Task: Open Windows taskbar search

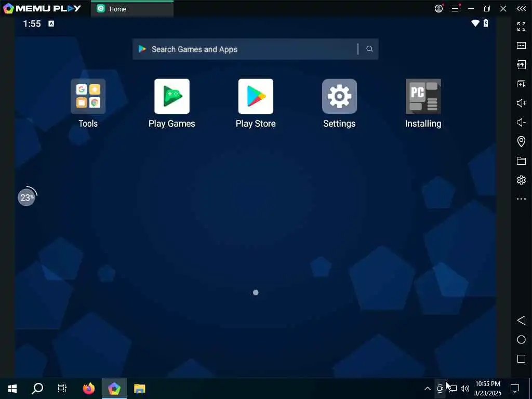Action: coord(37,389)
